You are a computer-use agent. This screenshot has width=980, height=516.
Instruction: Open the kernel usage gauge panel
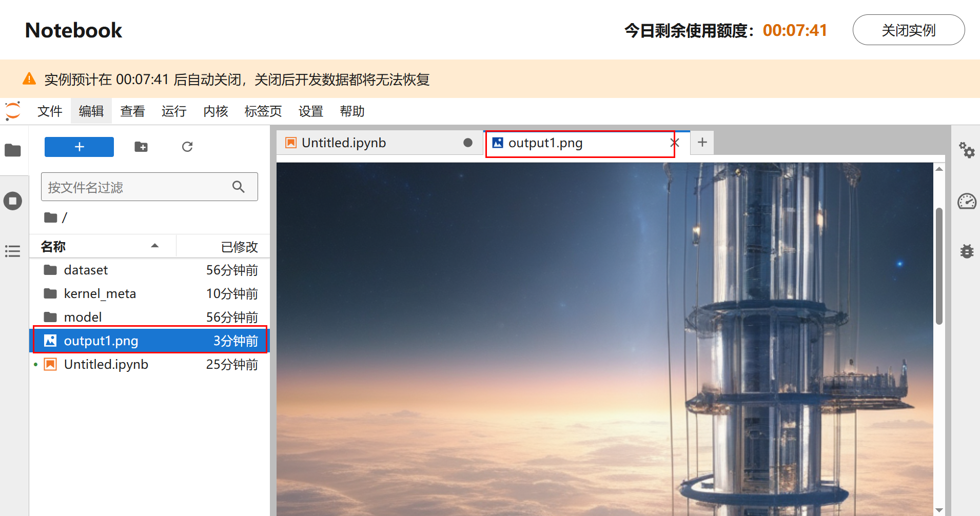(967, 201)
